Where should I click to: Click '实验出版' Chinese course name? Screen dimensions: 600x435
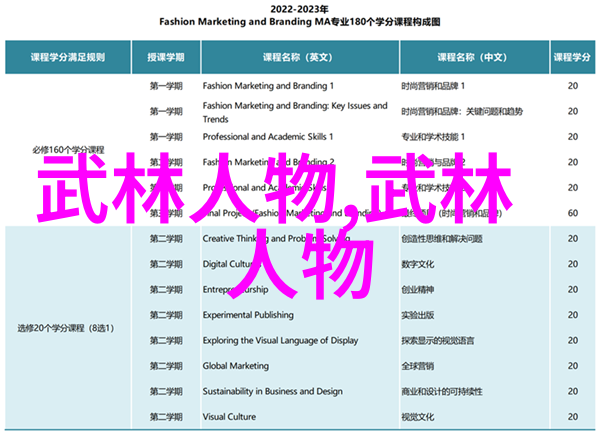[417, 315]
